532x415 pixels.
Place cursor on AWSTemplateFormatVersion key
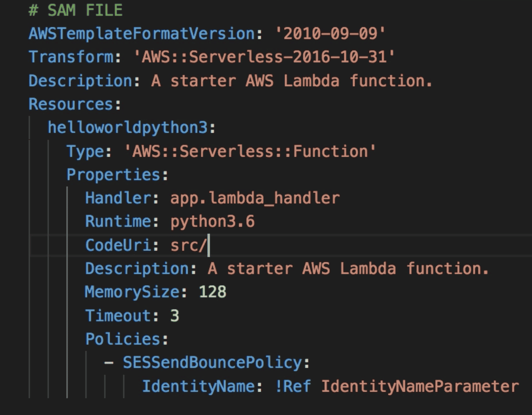pyautogui.click(x=141, y=33)
